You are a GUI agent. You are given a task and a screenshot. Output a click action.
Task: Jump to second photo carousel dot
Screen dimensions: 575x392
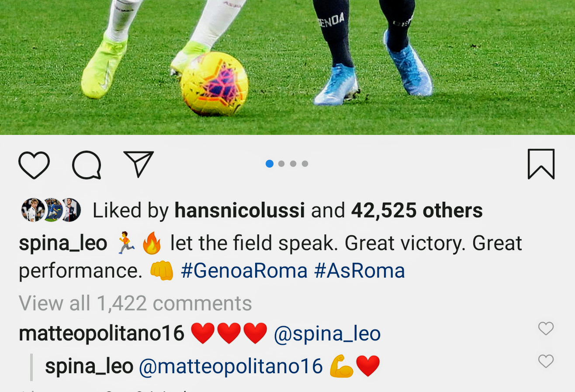(281, 164)
